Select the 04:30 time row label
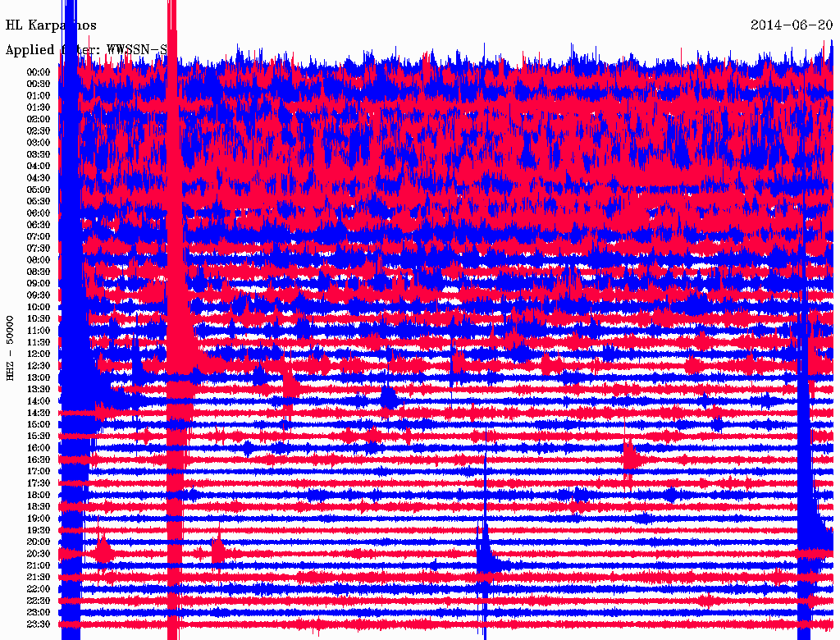Image resolution: width=840 pixels, height=640 pixels. coord(39,178)
